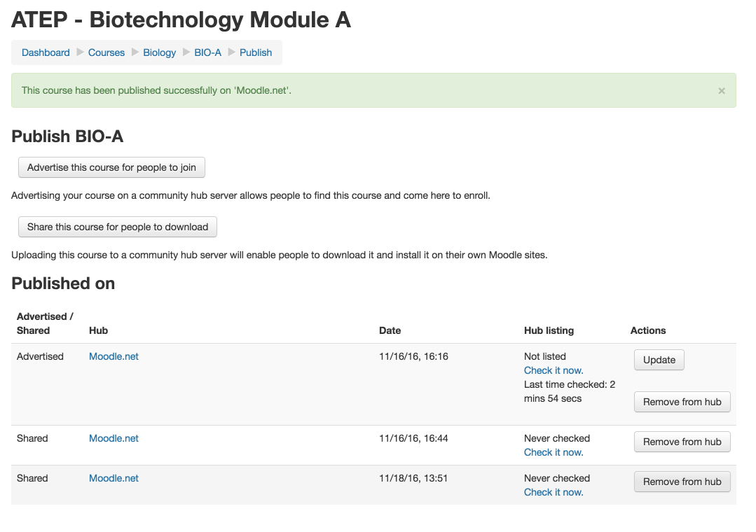The width and height of the screenshot is (756, 532).
Task: Check listing now for the 11/16/16 16:44 entry
Action: point(554,452)
